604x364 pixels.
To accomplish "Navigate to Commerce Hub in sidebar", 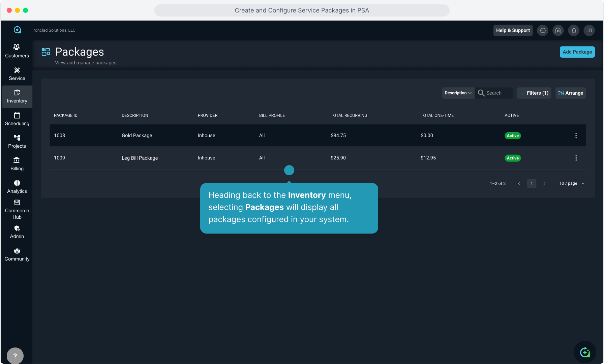I will (x=17, y=209).
